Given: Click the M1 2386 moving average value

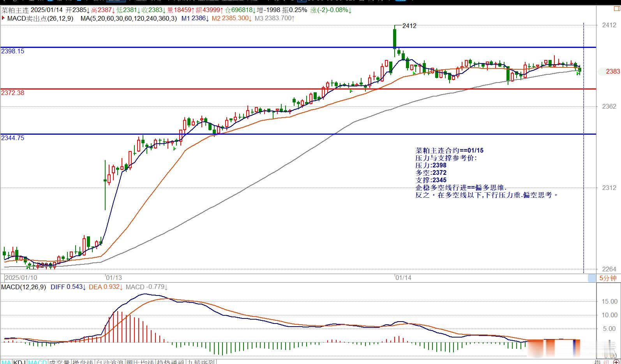Looking at the screenshot, I should click(x=195, y=18).
